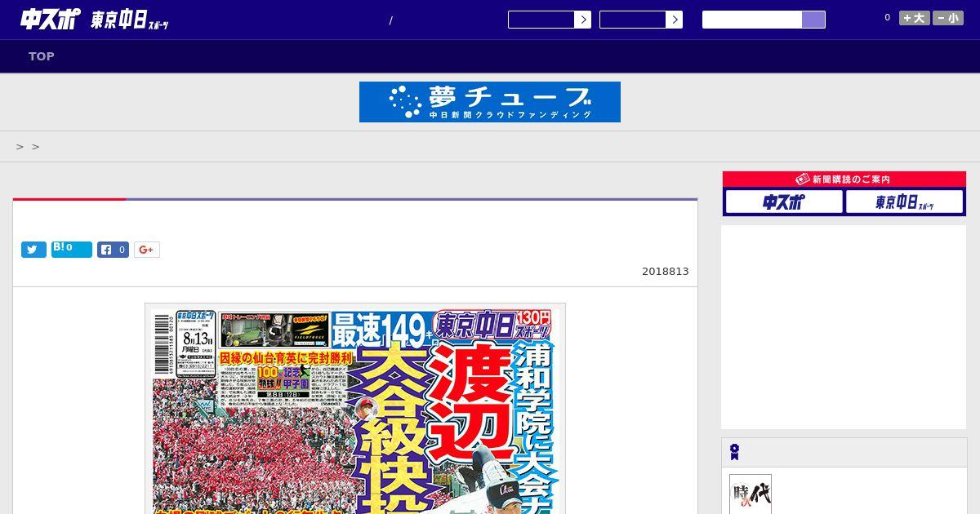This screenshot has height=514, width=980.
Task: Click the 東京中日スポーツ header logo
Action: pyautogui.click(x=129, y=21)
